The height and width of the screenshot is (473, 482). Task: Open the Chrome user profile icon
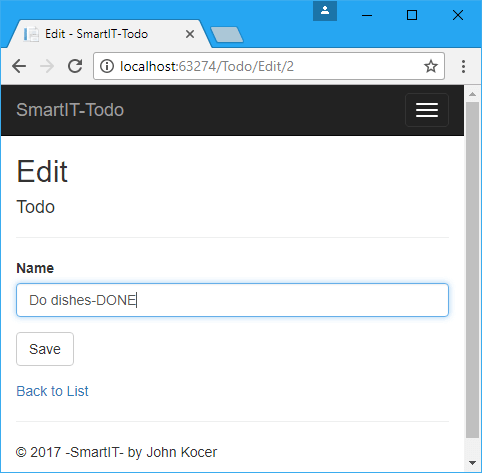pos(325,11)
